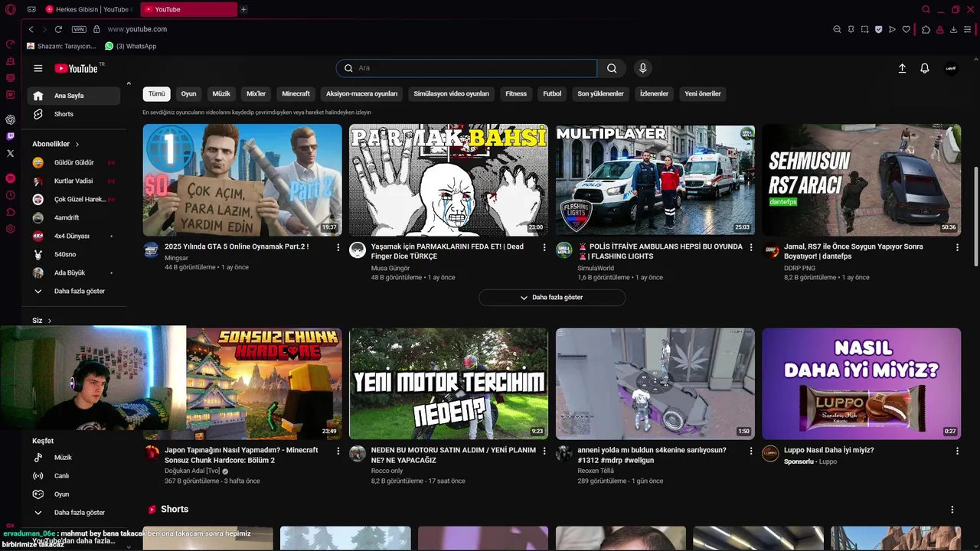Open the extensions cube icon
Screen dimensions: 980x551
(926, 29)
